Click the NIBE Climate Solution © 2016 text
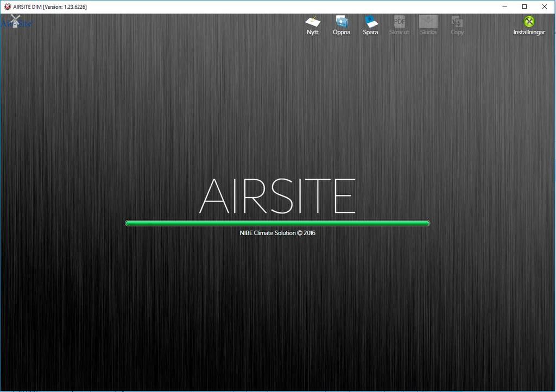The height and width of the screenshot is (392, 556). coord(277,233)
